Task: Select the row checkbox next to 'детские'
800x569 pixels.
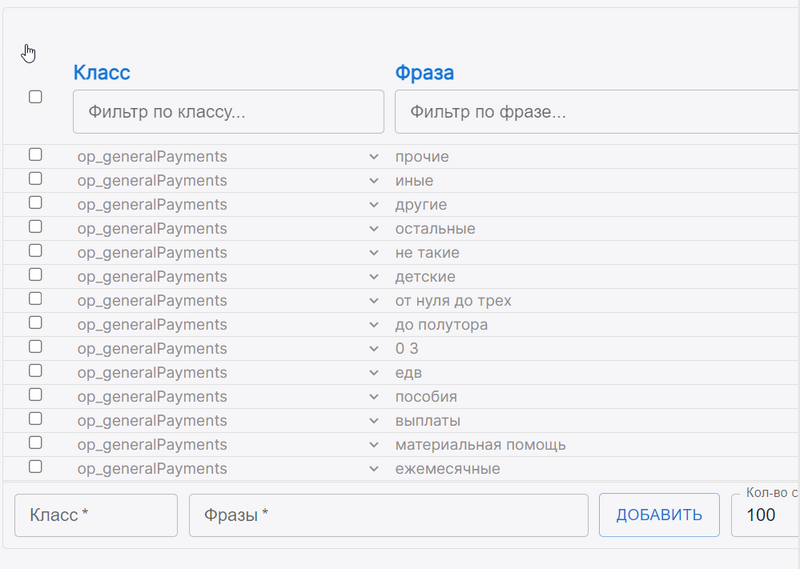Action: (35, 275)
